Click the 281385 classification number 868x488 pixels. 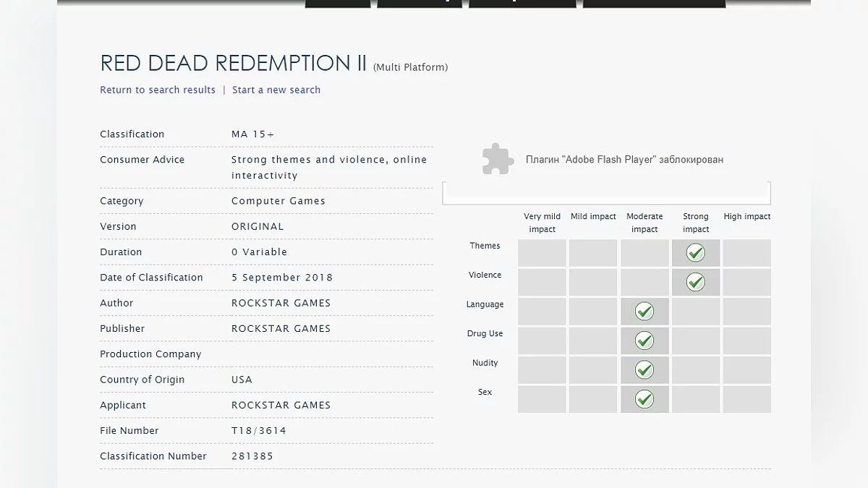point(252,456)
